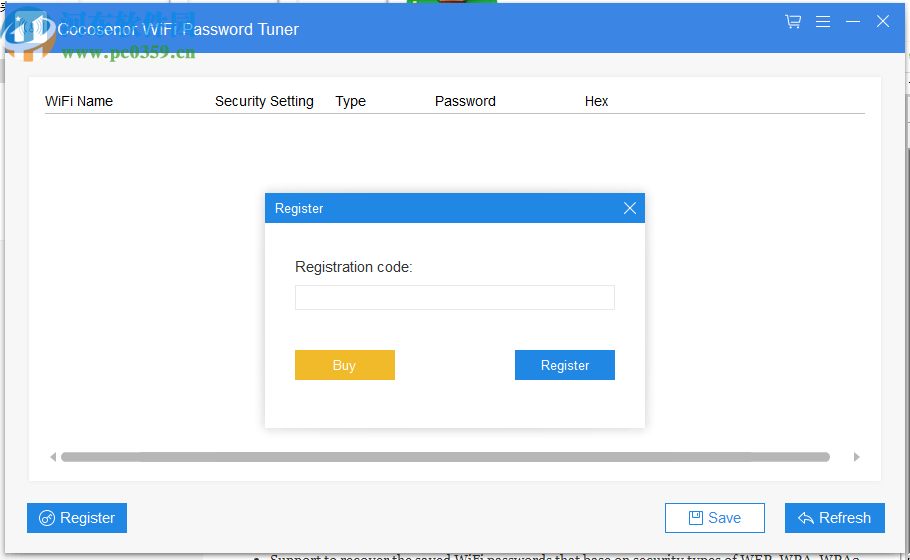Click the yellow Buy button
Viewport: 910px width, 560px height.
click(x=345, y=365)
